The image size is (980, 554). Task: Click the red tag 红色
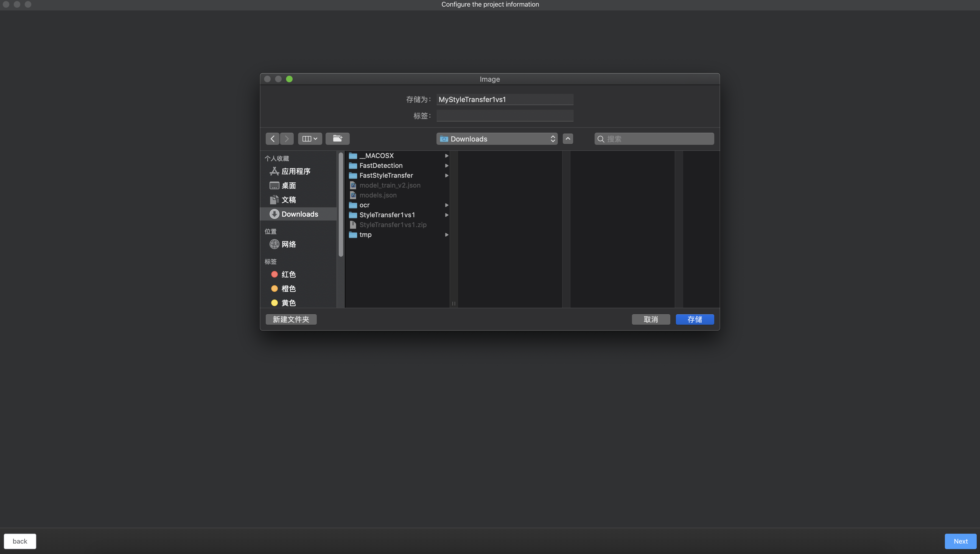click(288, 274)
